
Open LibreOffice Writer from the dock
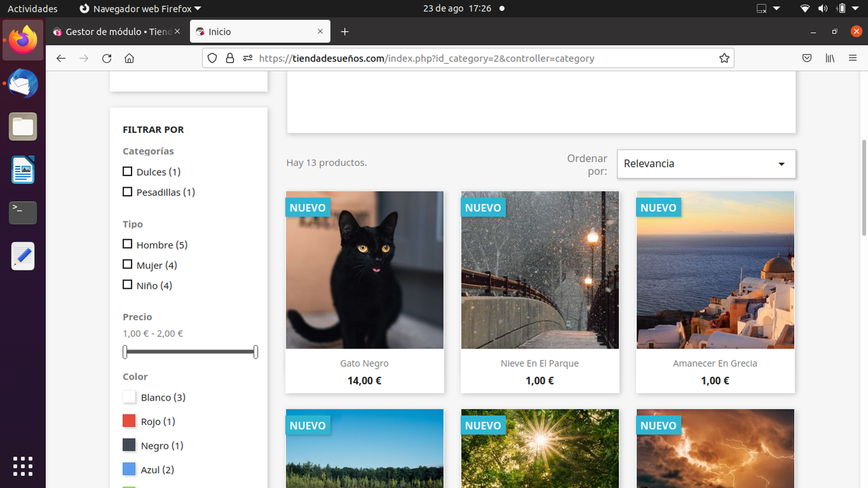pos(23,170)
